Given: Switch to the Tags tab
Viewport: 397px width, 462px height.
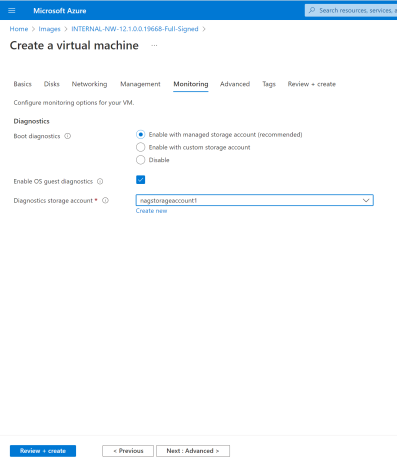Looking at the screenshot, I should point(269,84).
